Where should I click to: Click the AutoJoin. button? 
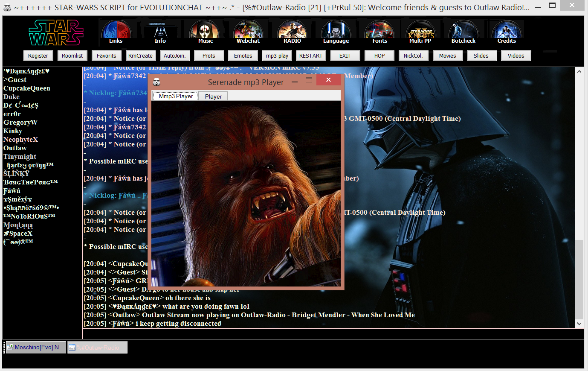175,56
